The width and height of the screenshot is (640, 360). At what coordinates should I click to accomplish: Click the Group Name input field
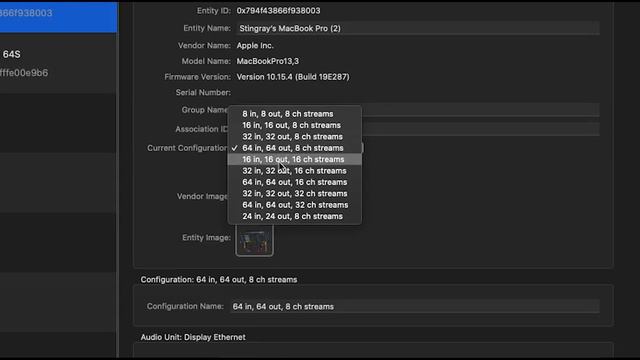pyautogui.click(x=480, y=110)
